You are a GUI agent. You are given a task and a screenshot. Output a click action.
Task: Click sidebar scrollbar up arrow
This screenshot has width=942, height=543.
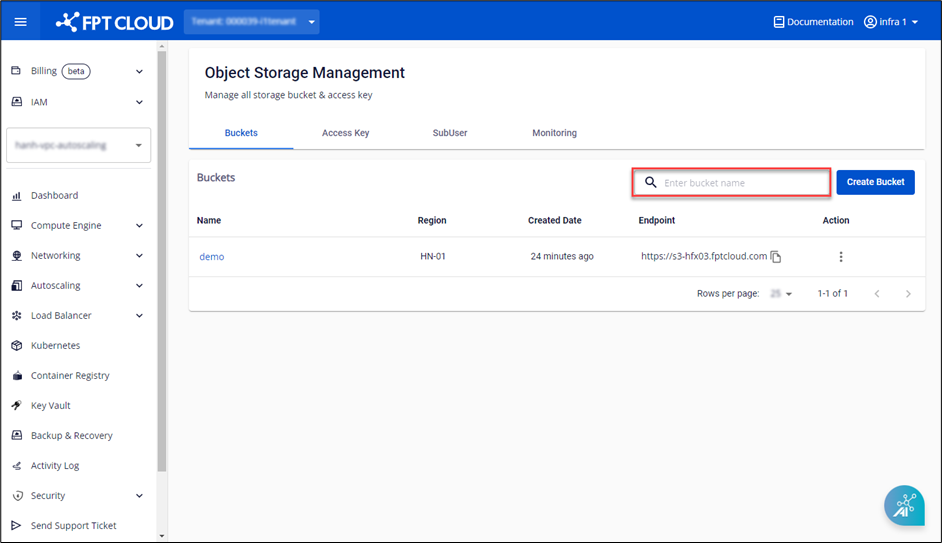[161, 46]
